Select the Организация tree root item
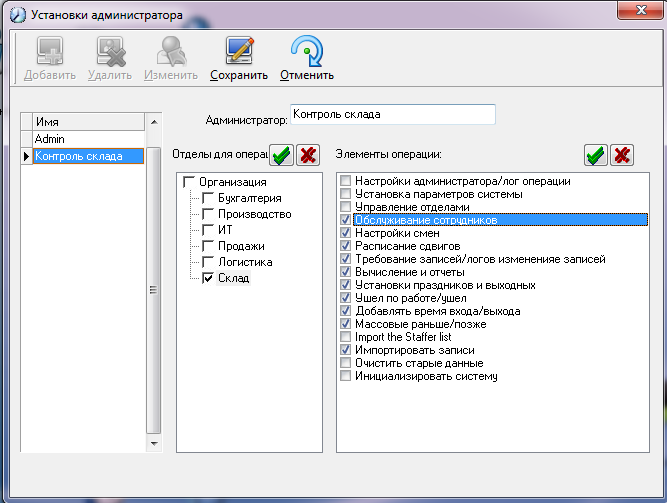 pyautogui.click(x=233, y=182)
